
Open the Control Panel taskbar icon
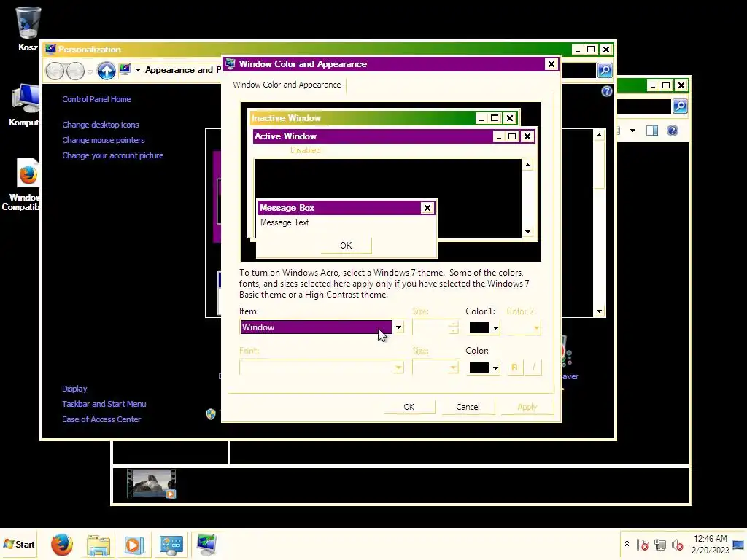click(x=171, y=544)
